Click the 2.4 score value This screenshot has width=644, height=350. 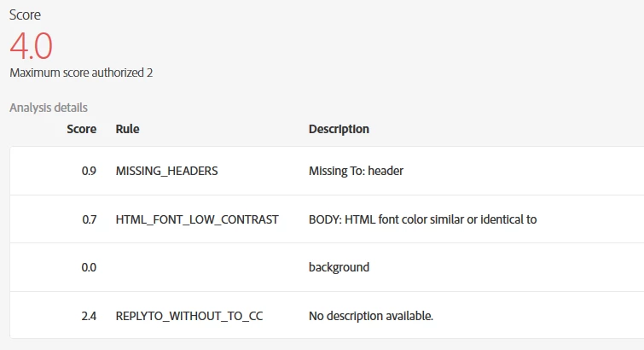point(89,316)
